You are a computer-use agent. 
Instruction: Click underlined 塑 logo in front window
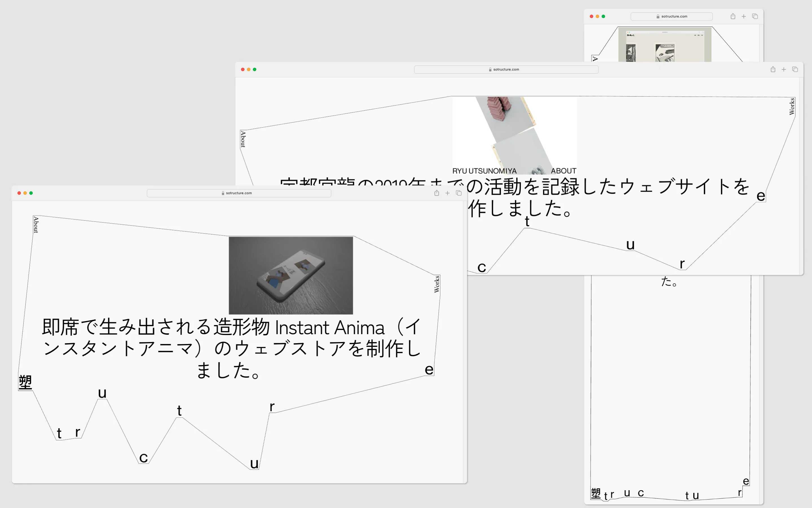25,382
